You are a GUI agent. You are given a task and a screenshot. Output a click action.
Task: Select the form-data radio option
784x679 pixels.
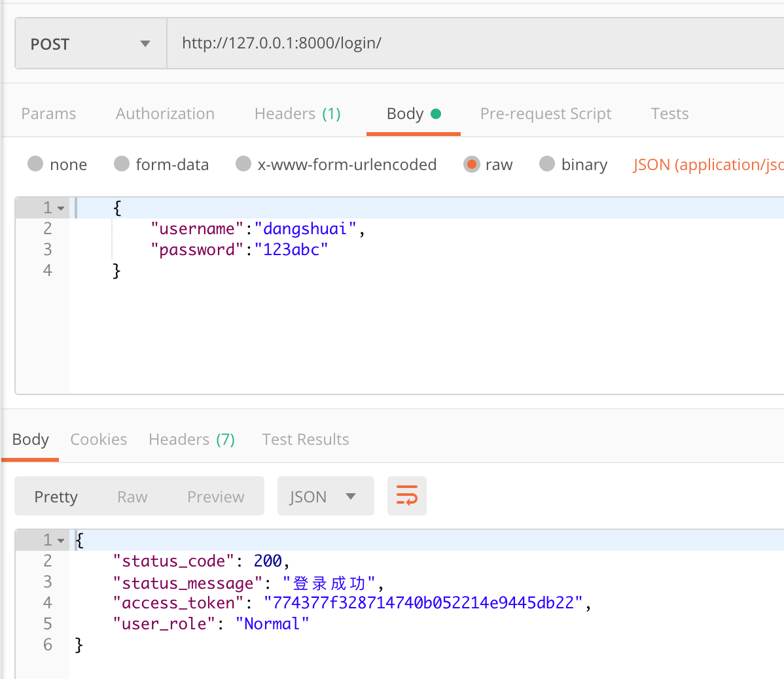tap(122, 164)
